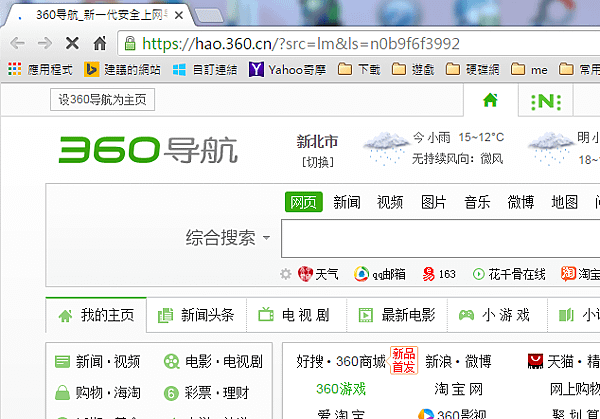Open 购物·海淘 category

[x=98, y=393]
